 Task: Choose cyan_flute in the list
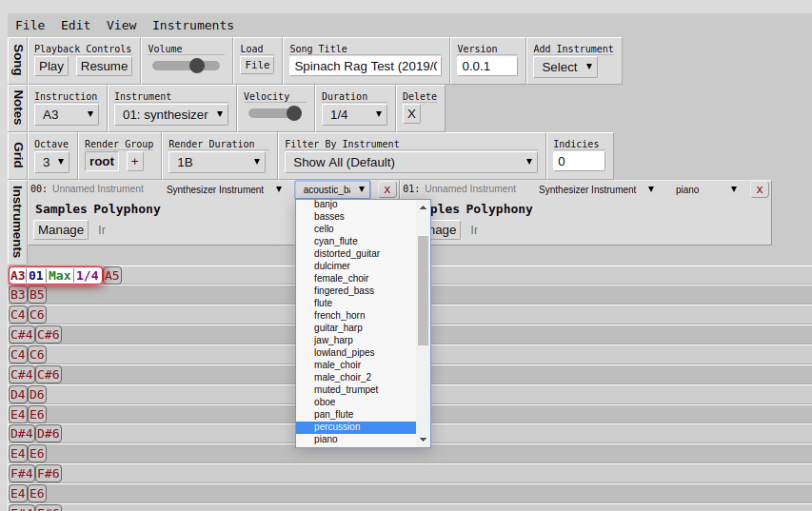click(x=356, y=242)
